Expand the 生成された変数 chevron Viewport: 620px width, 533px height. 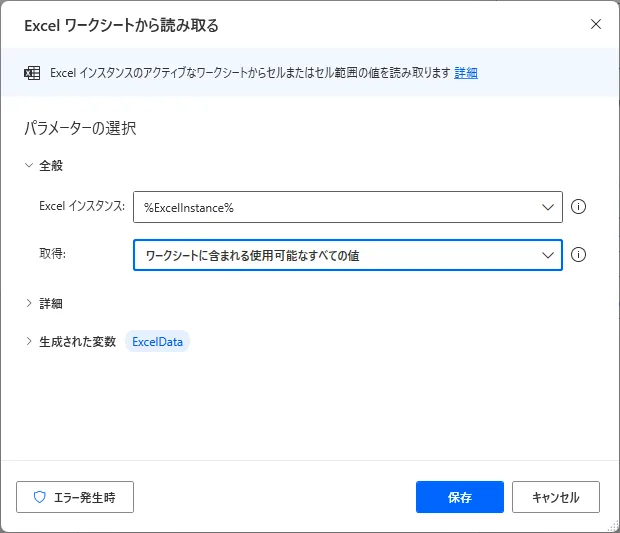click(x=29, y=342)
